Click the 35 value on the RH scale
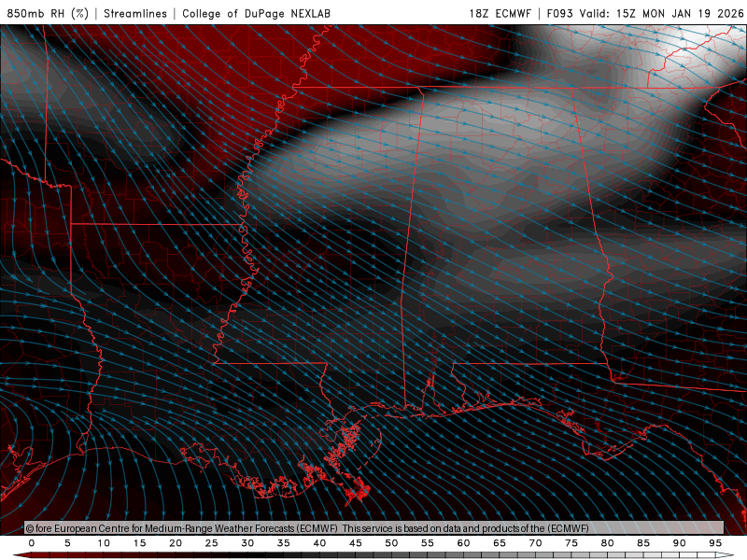The height and width of the screenshot is (560, 747). [284, 543]
